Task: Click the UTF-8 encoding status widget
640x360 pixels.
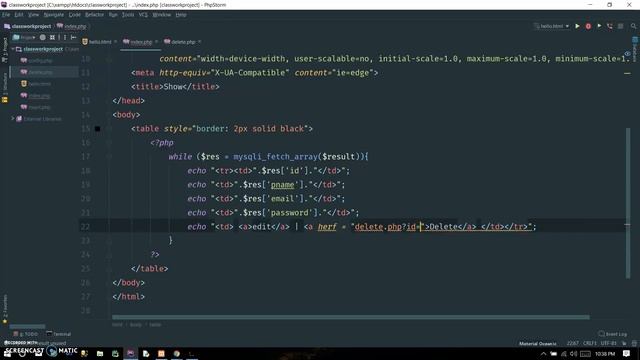Action: point(608,343)
